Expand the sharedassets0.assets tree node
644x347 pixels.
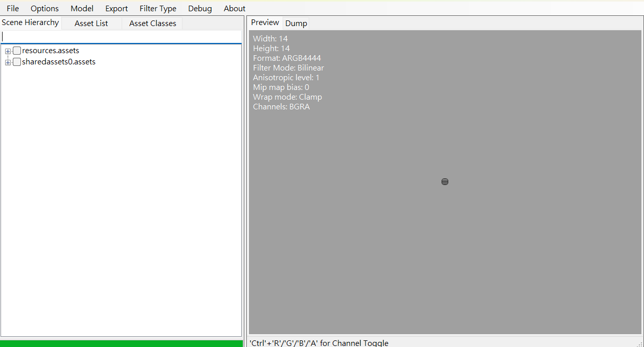tap(8, 62)
